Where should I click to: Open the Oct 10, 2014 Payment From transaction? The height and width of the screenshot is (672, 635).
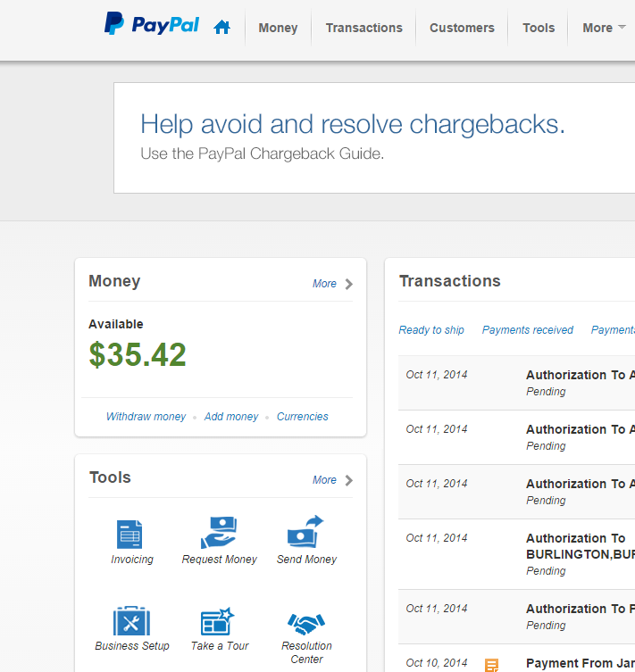pyautogui.click(x=581, y=663)
